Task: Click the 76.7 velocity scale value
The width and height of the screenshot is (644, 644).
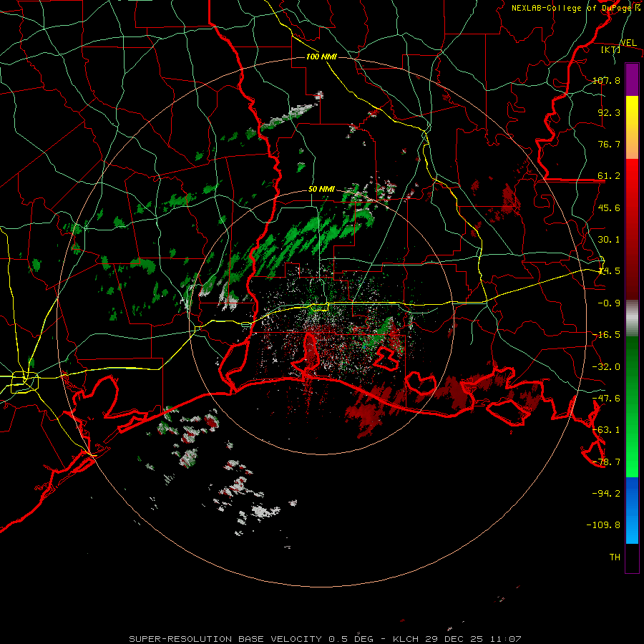Action: coord(609,144)
